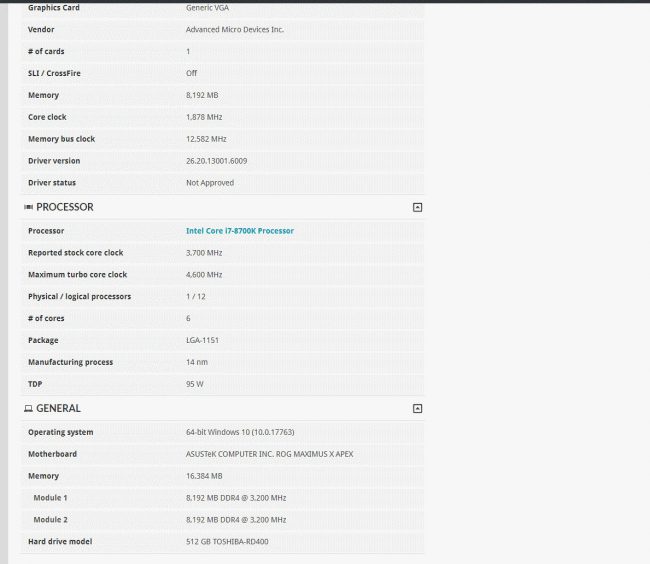Viewport: 650px width, 564px height.
Task: Collapse the PROCESSOR section
Action: click(x=417, y=207)
